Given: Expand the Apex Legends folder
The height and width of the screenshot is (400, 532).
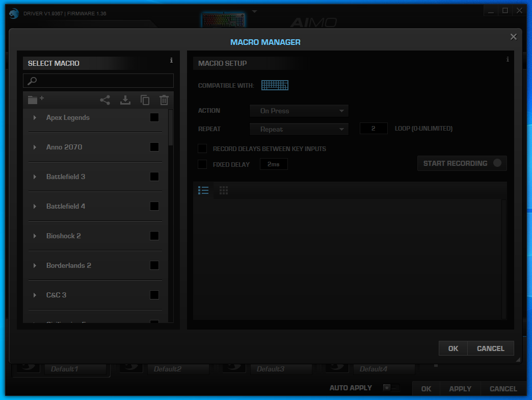Looking at the screenshot, I should (35, 117).
